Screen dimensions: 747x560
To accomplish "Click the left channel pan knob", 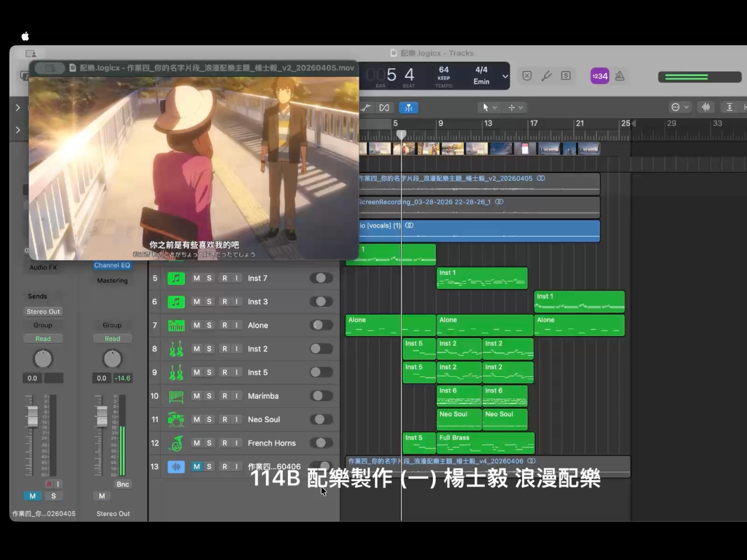I will 43,359.
